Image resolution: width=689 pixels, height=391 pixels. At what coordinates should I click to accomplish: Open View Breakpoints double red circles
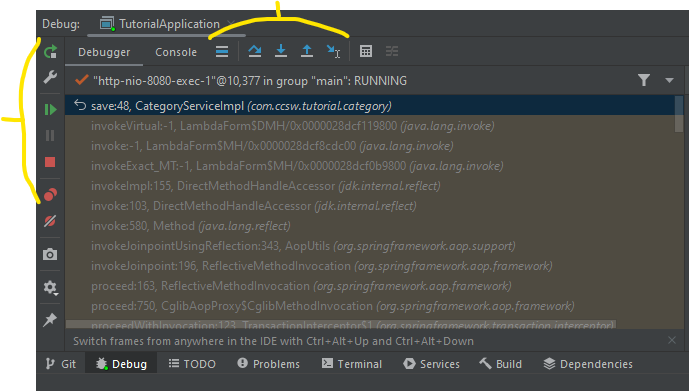[50, 195]
